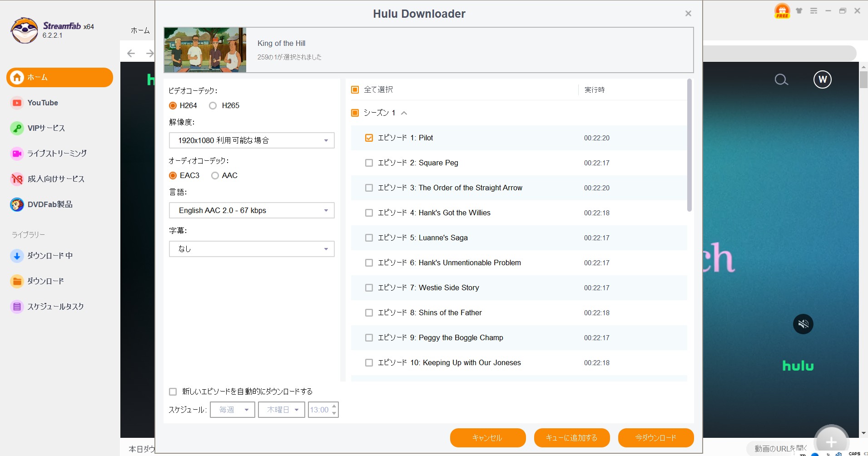The width and height of the screenshot is (868, 456).
Task: Open DVDFab products icon
Action: pos(17,204)
